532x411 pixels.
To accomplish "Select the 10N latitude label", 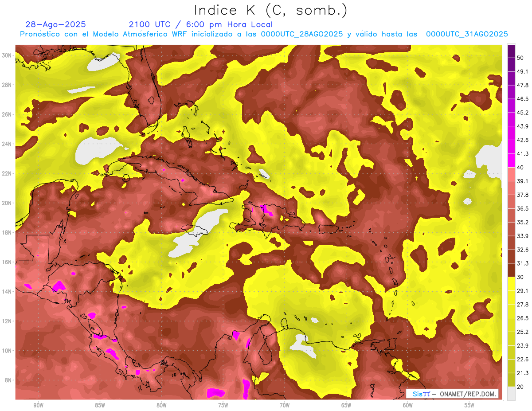I will (x=7, y=350).
